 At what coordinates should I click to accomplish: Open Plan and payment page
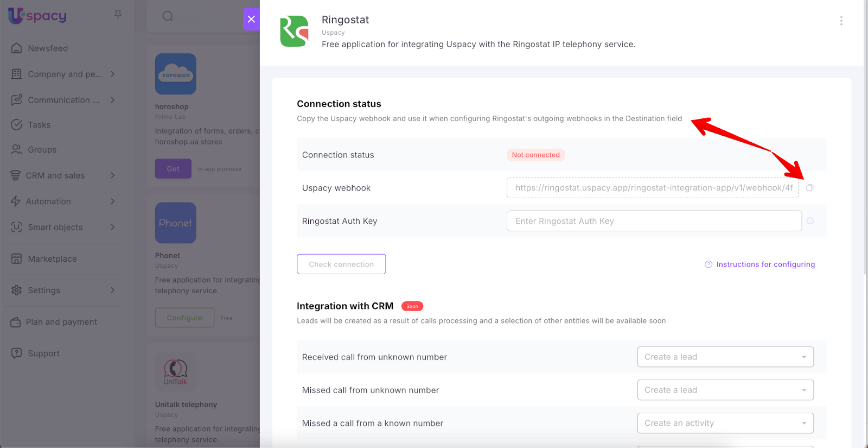61,322
